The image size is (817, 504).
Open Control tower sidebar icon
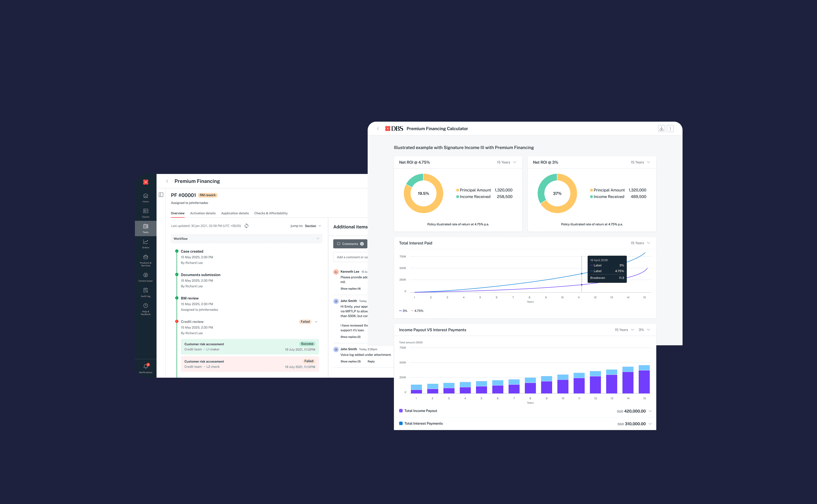point(145,275)
